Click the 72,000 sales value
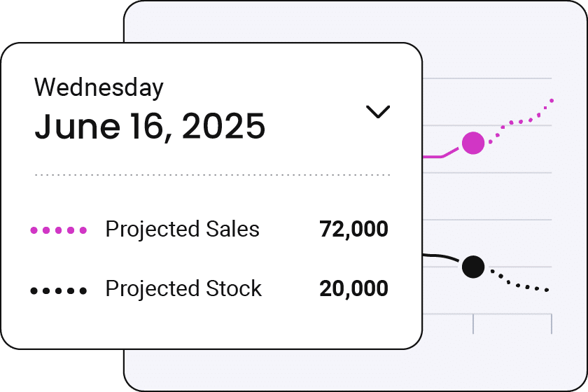 [353, 229]
